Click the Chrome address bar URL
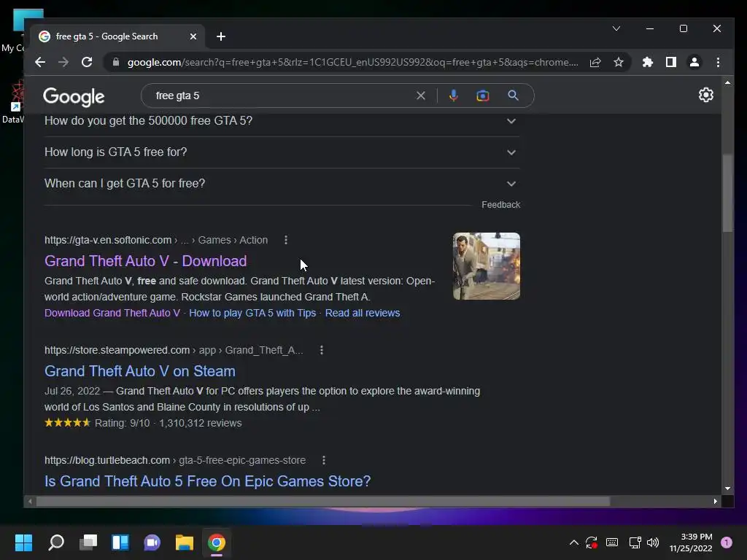Image resolution: width=747 pixels, height=560 pixels. (352, 63)
